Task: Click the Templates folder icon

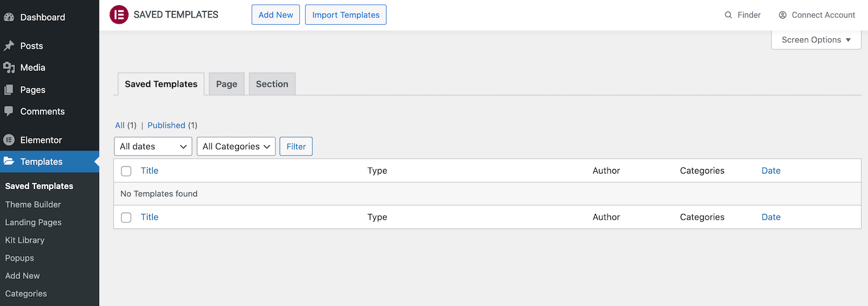Action: [9, 161]
